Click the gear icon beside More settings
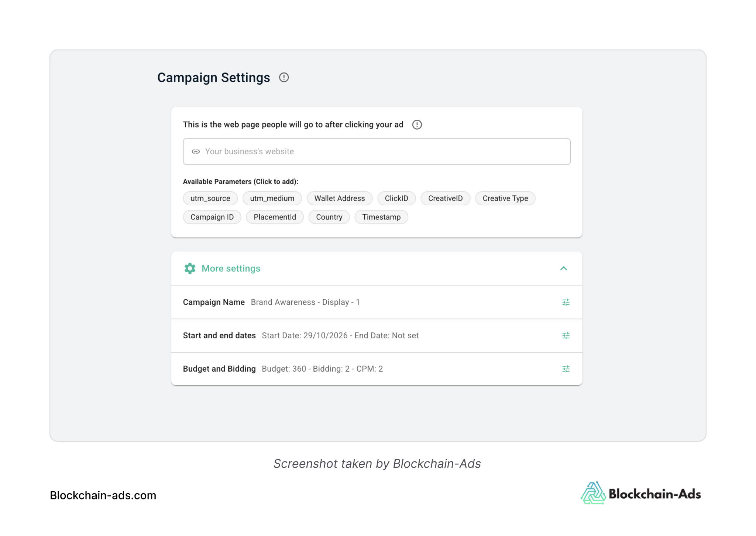 (190, 269)
